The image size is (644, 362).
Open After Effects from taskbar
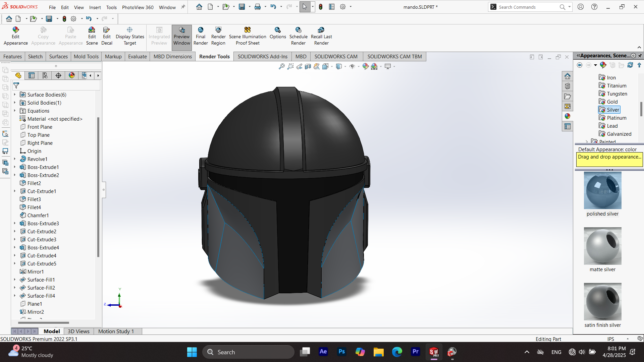tap(323, 352)
